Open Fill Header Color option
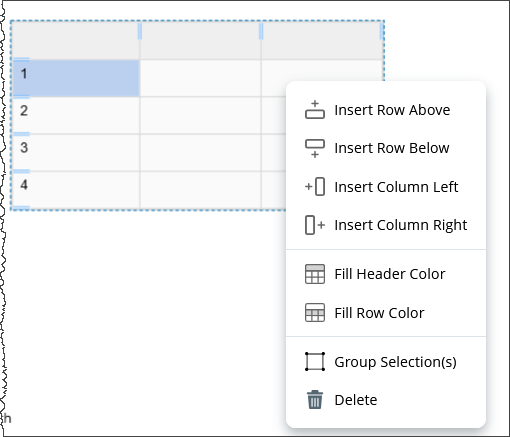Viewport: 510px width, 437px height. point(386,274)
